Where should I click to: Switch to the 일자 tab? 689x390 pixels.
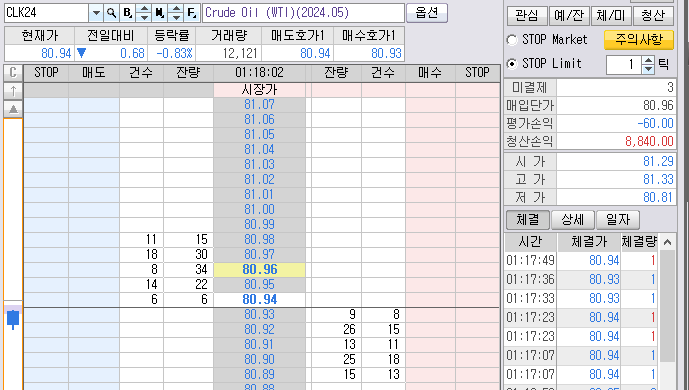pyautogui.click(x=618, y=220)
